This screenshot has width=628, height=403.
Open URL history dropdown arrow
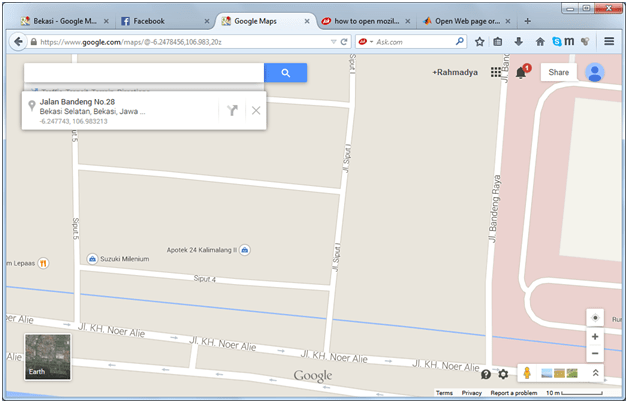coord(333,42)
